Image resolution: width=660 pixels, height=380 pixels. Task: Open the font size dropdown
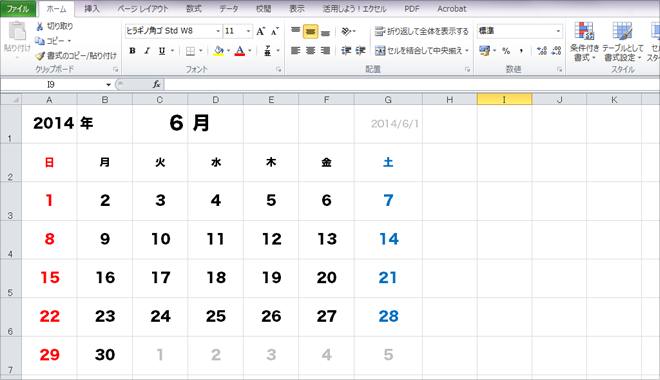[248, 31]
